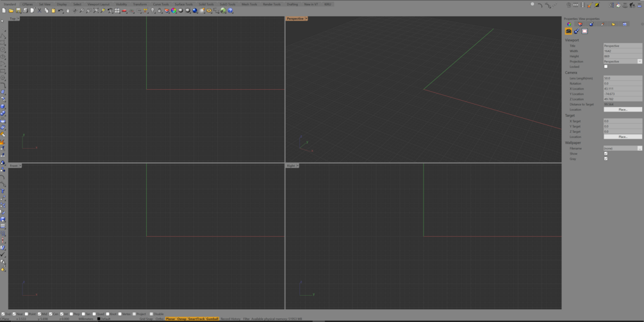Click the Print icon in toolbar
The image size is (644, 322).
25,10
